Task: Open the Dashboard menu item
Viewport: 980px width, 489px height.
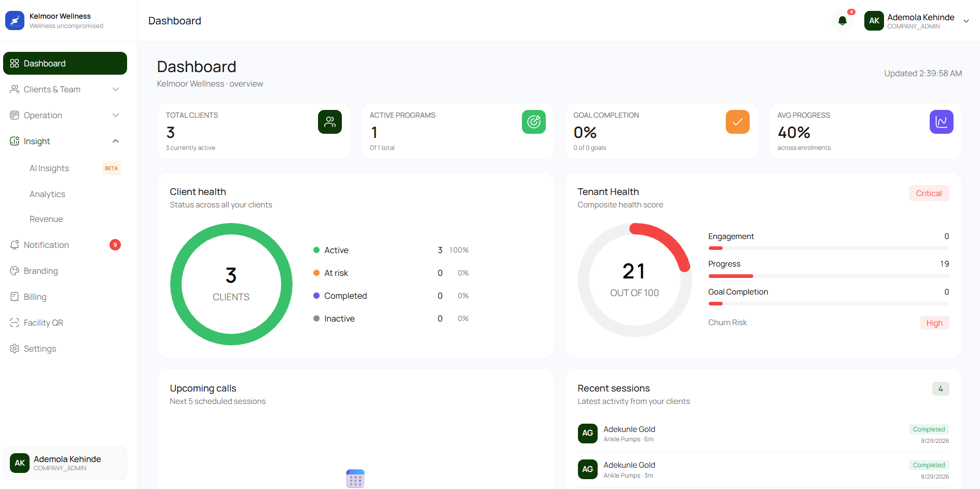Action: pos(65,63)
